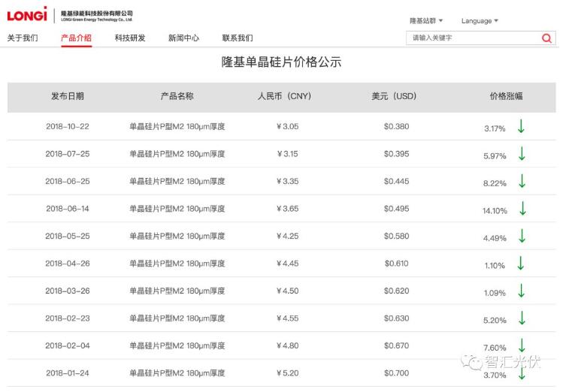Open the 关于我们 menu
563x392 pixels.
point(23,38)
